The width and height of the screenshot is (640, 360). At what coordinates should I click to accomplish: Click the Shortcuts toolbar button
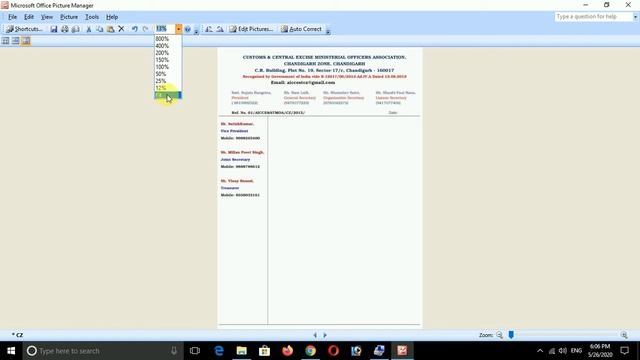pos(24,29)
